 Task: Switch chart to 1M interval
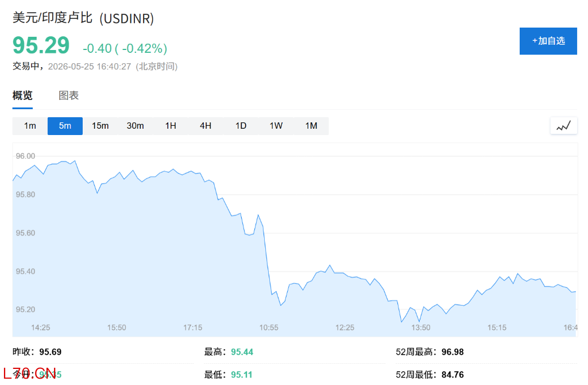311,126
